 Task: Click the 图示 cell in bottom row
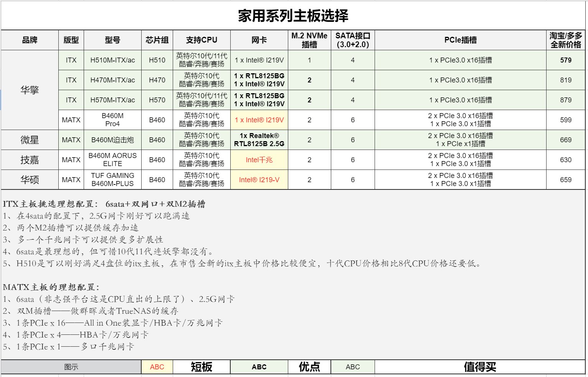(x=71, y=367)
